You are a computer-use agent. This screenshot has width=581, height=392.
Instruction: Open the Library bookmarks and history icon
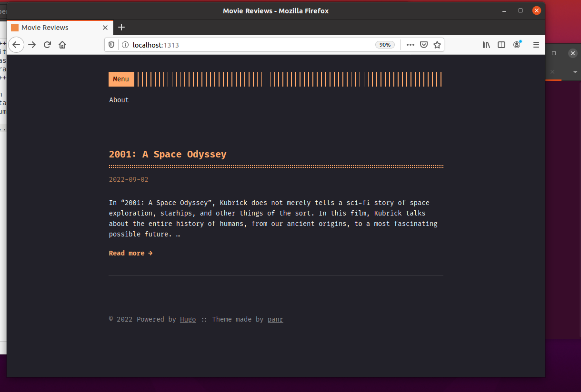click(486, 45)
